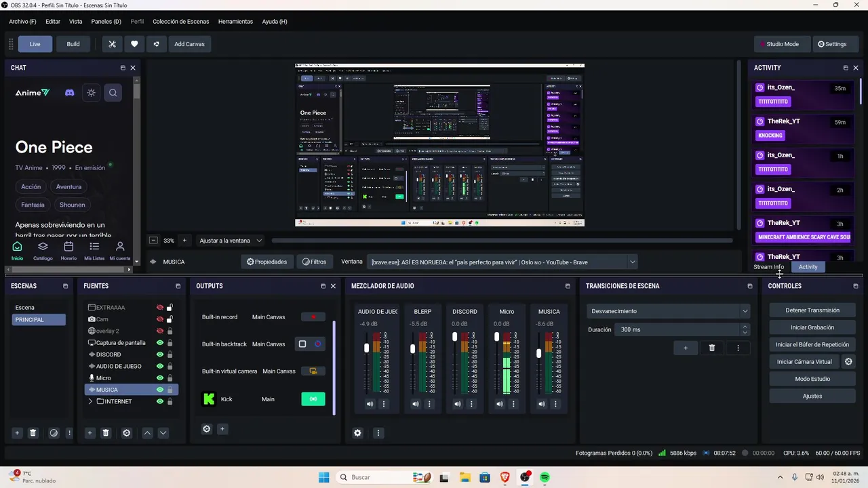
Task: Mute the DISCORD audio channel
Action: pyautogui.click(x=458, y=404)
